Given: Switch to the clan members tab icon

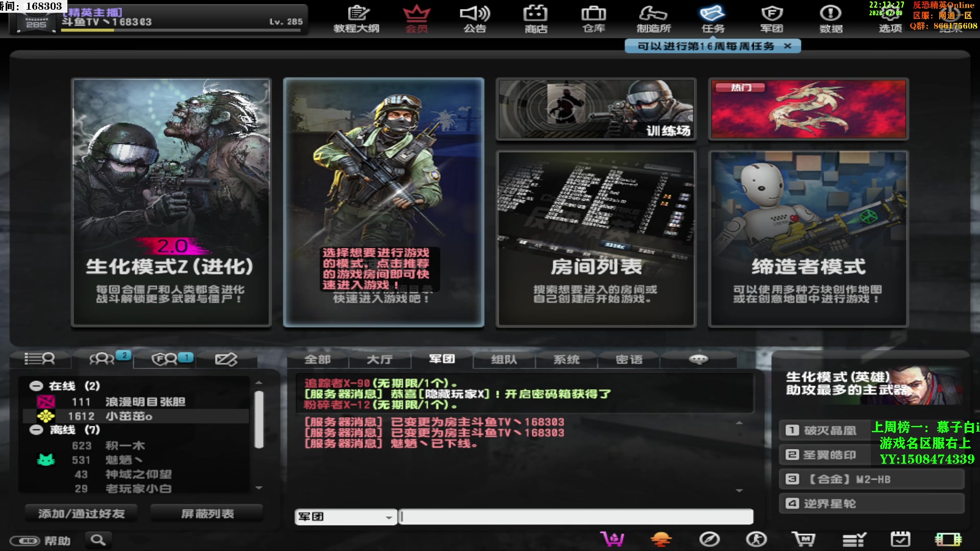Looking at the screenshot, I should tap(165, 359).
